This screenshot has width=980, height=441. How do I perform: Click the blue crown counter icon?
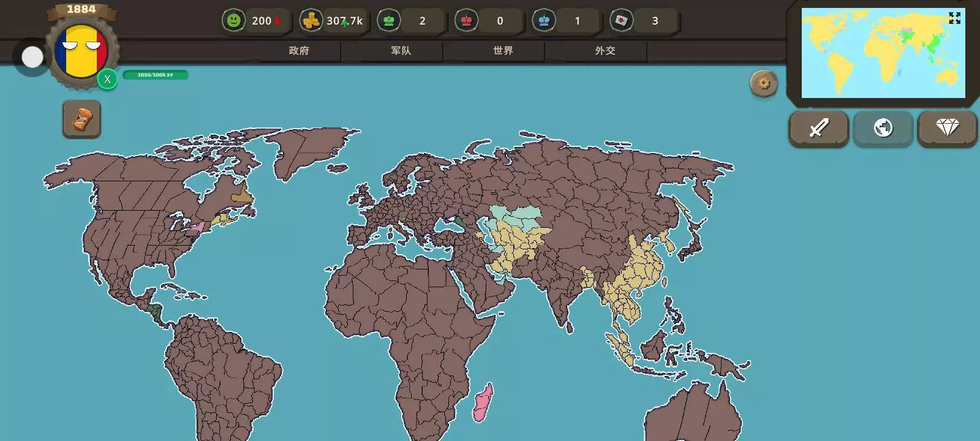pos(544,21)
